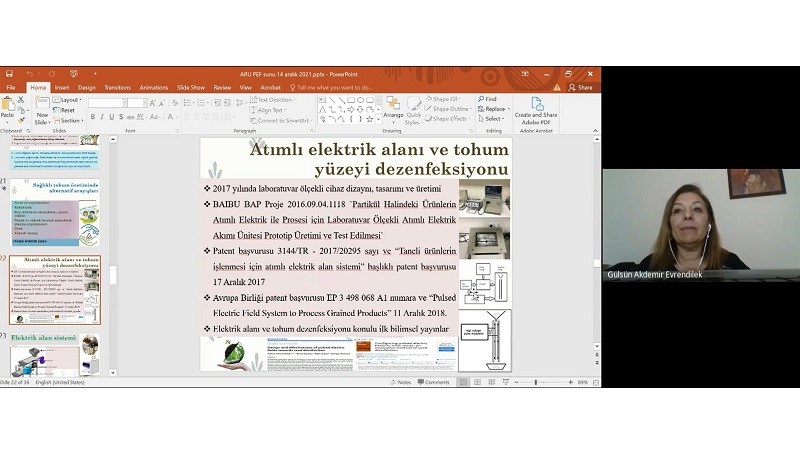Select the star shape in gallery
800x454 pixels.
(369, 119)
